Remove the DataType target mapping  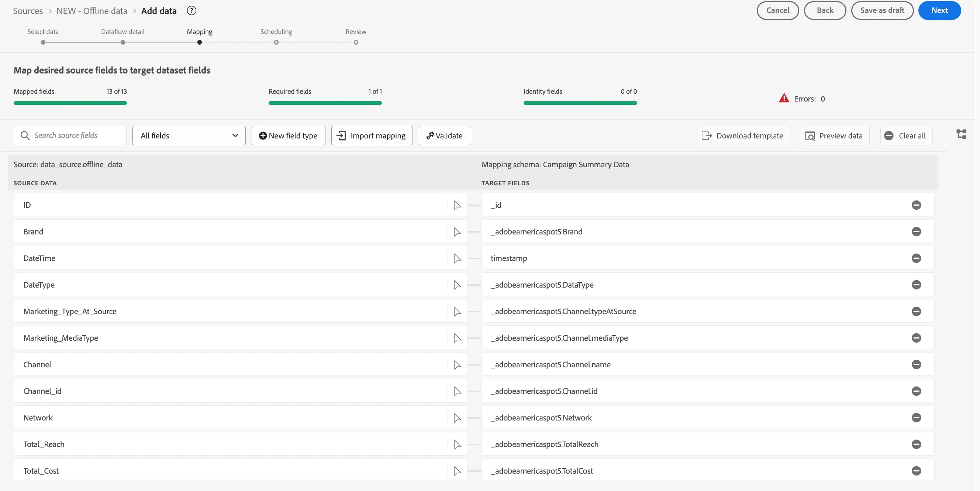pos(916,285)
